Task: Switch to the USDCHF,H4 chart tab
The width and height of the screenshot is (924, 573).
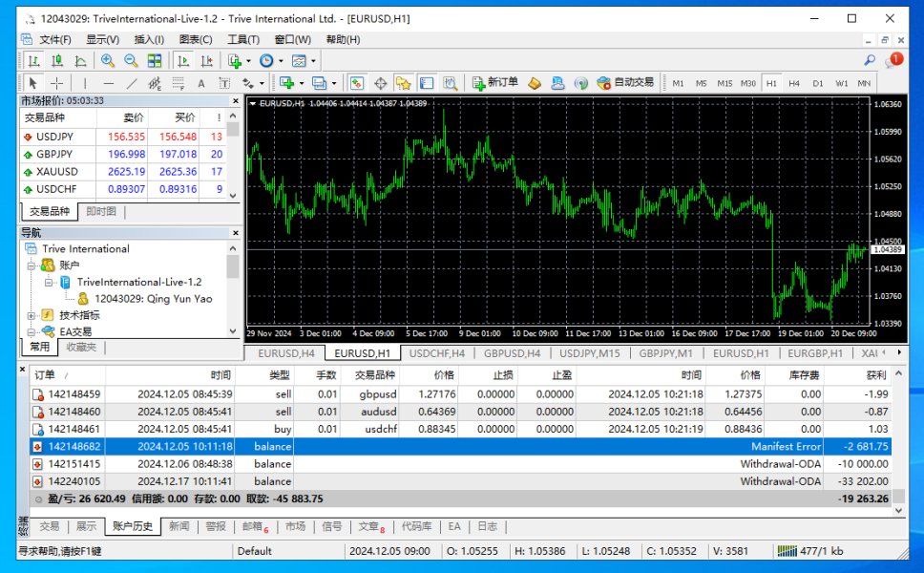Action: click(x=435, y=353)
